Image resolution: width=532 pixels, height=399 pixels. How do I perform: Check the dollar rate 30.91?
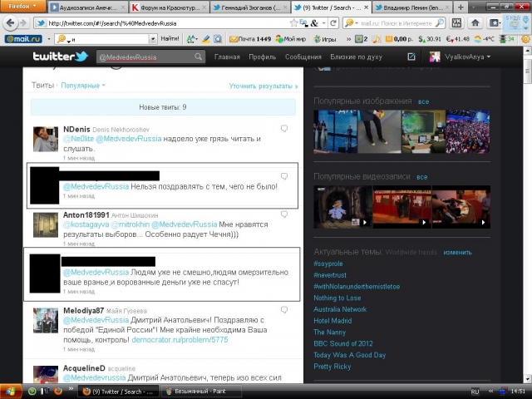click(430, 39)
